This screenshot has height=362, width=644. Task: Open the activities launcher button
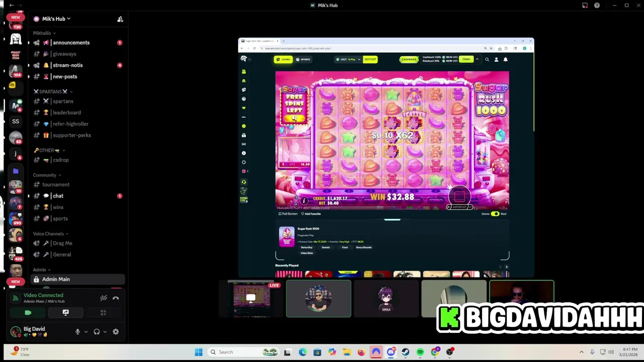(x=103, y=313)
